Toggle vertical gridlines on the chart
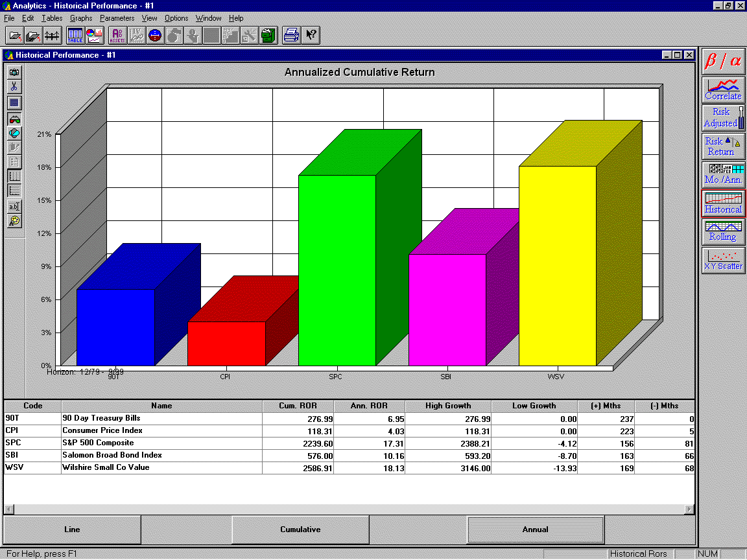 [14, 176]
